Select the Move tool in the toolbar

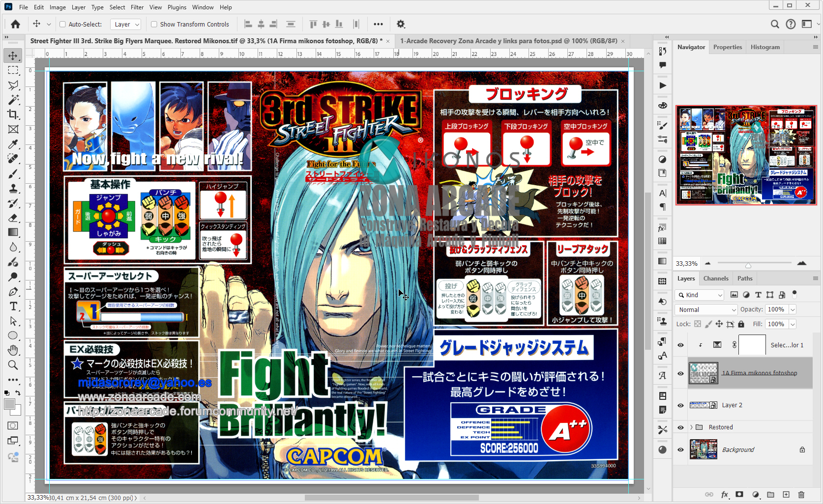[x=13, y=56]
